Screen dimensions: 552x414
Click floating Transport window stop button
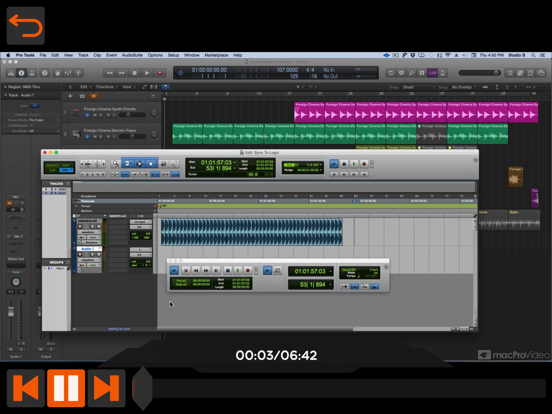click(227, 270)
